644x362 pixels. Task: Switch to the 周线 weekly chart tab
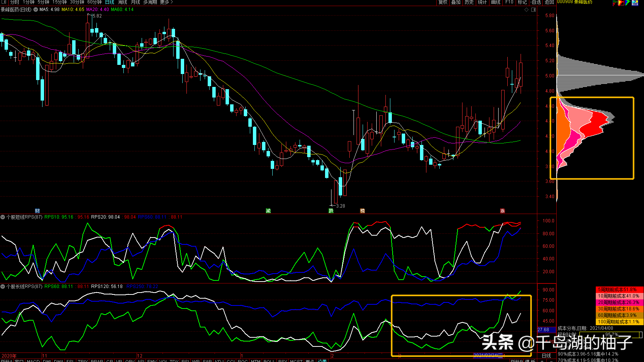(123, 2)
